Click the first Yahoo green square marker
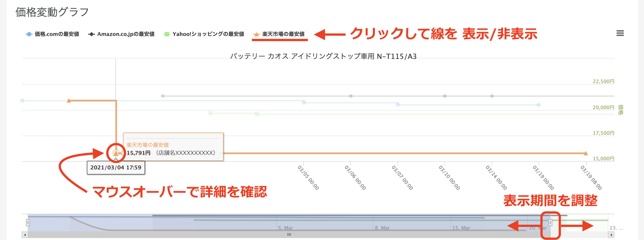 (210, 113)
